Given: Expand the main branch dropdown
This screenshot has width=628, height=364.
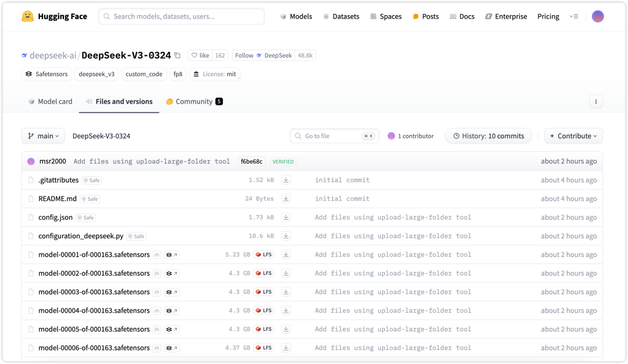Looking at the screenshot, I should tap(44, 136).
